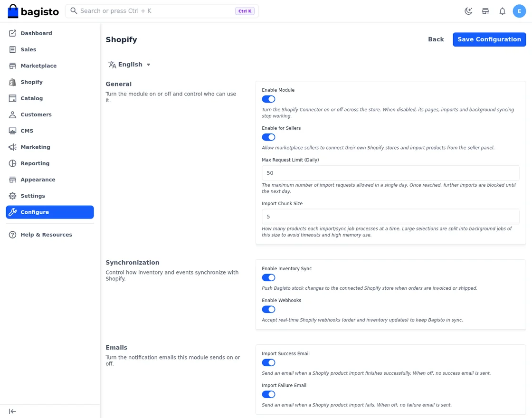
Task: Open Marketing menu item
Action: [x=50, y=147]
